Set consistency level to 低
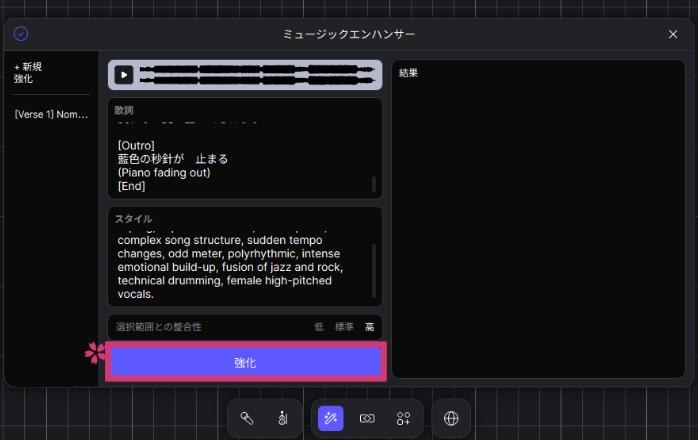This screenshot has width=698, height=440. tap(319, 327)
